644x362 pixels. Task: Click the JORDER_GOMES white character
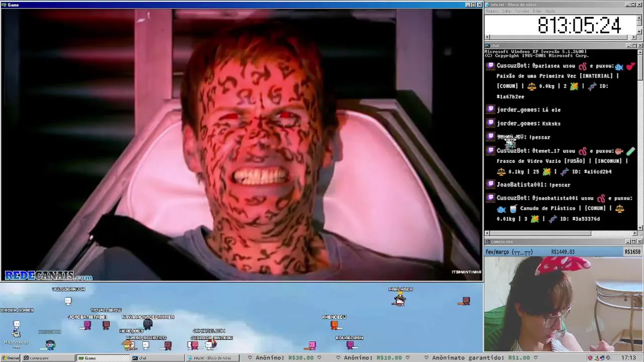click(17, 324)
